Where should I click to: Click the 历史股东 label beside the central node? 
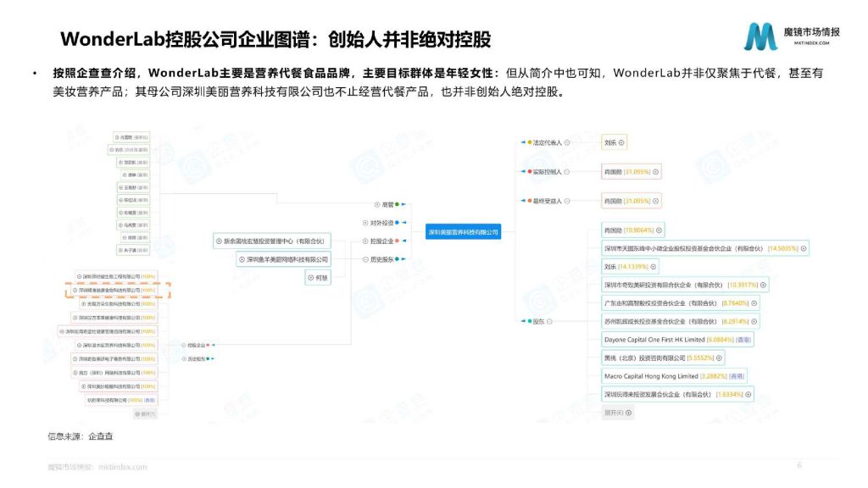click(x=382, y=259)
